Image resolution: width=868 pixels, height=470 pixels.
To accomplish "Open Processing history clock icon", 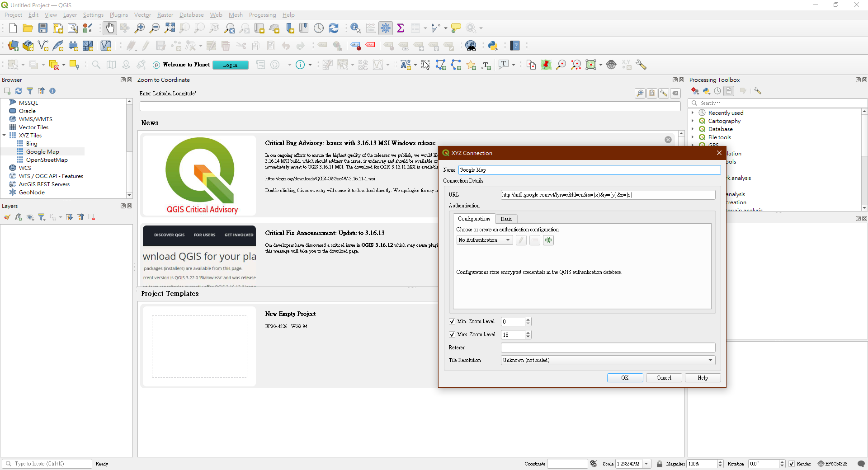I will [x=717, y=91].
